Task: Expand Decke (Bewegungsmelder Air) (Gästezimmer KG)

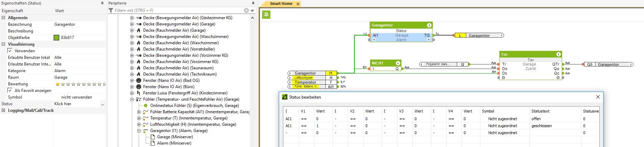Action: (x=132, y=18)
